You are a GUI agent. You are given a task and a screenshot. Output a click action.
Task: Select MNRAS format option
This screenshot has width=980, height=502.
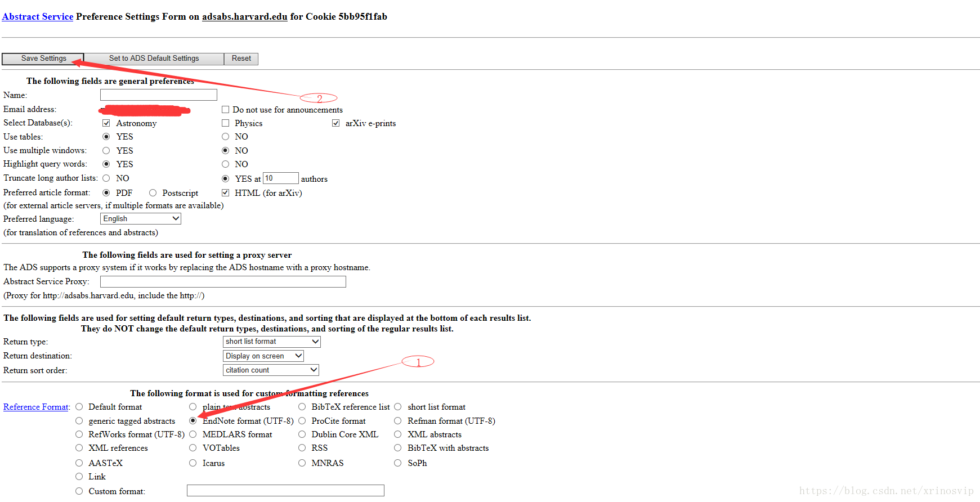pyautogui.click(x=302, y=463)
